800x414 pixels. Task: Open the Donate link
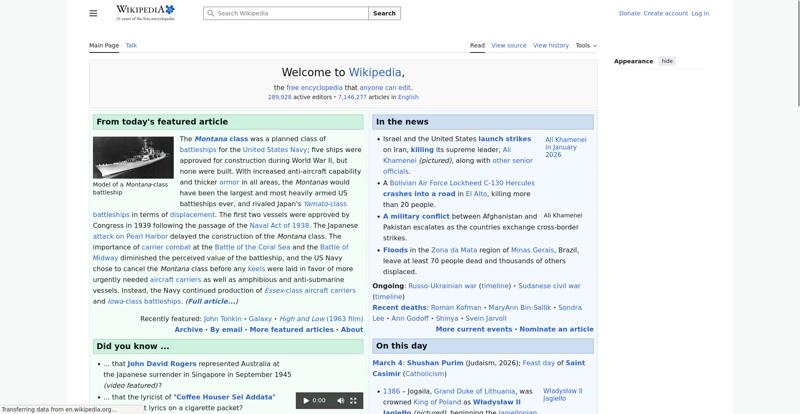click(x=629, y=14)
